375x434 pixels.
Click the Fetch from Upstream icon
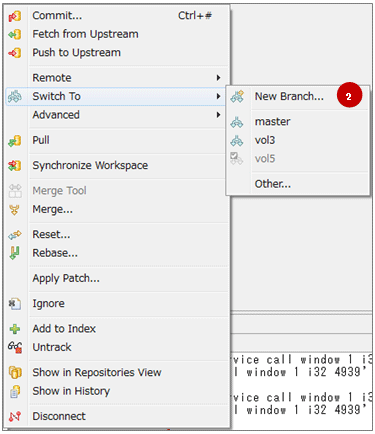click(15, 34)
